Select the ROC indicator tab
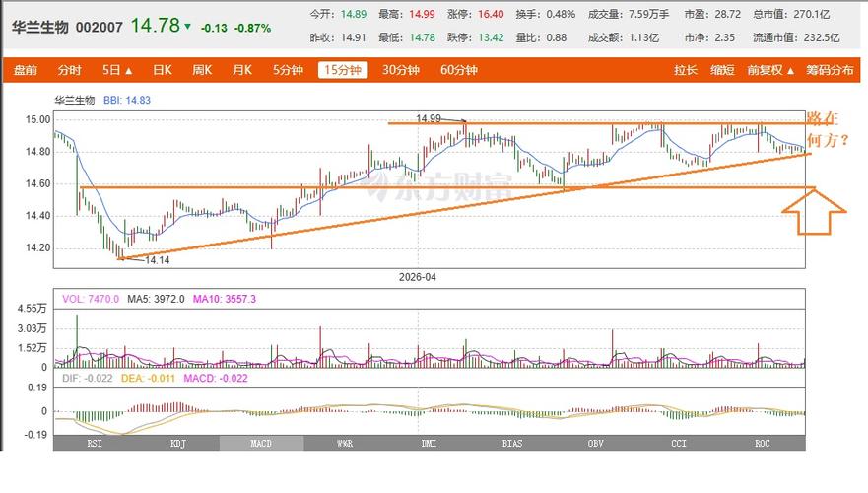This screenshot has height=493, width=868. (x=763, y=443)
